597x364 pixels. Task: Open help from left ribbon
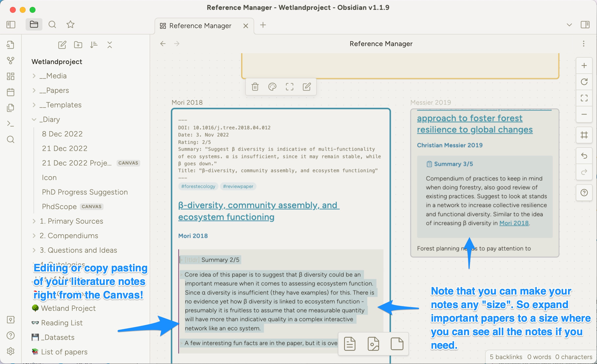click(11, 335)
